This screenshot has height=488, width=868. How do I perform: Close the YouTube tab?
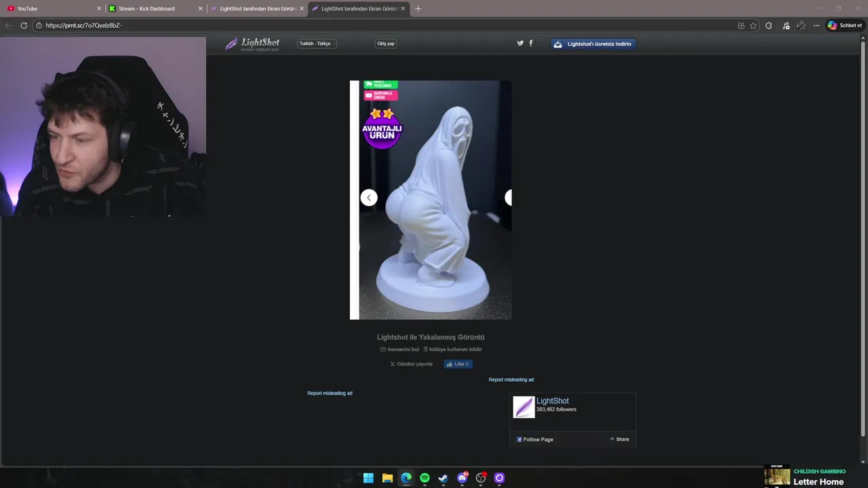pos(99,8)
